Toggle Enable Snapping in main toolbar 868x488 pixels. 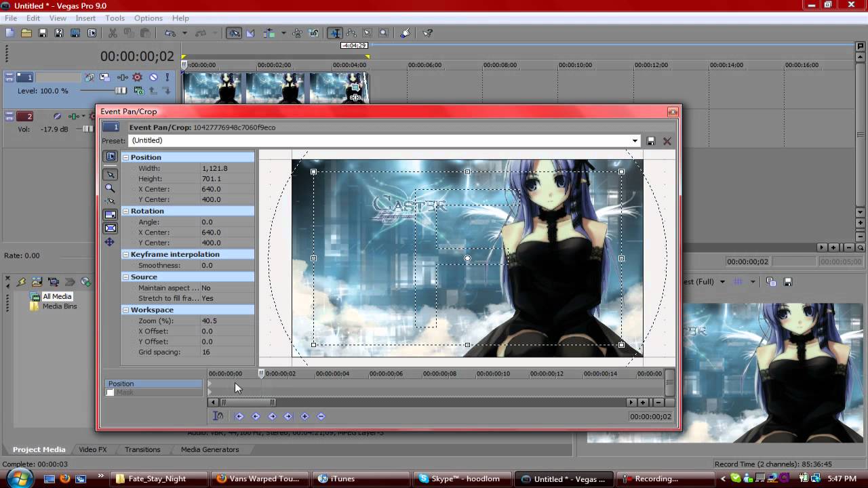pyautogui.click(x=234, y=33)
